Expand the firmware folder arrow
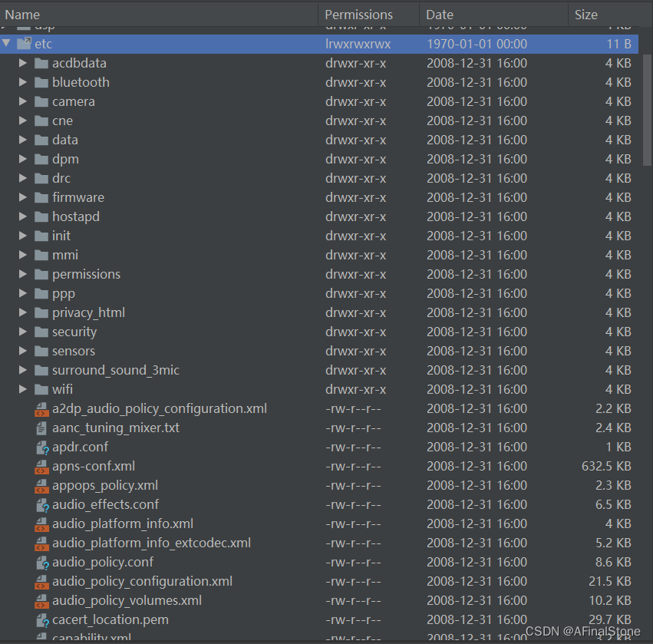Viewport: 653px width, 644px height. click(23, 197)
